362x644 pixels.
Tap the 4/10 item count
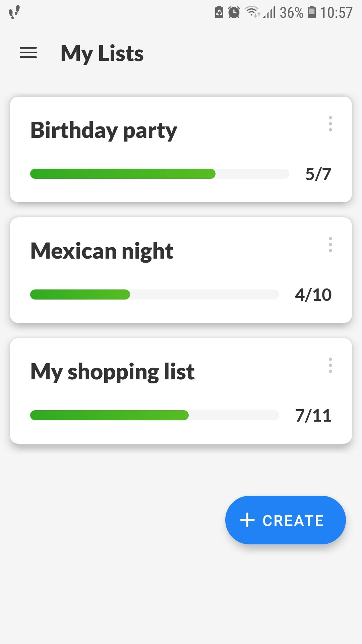click(313, 295)
